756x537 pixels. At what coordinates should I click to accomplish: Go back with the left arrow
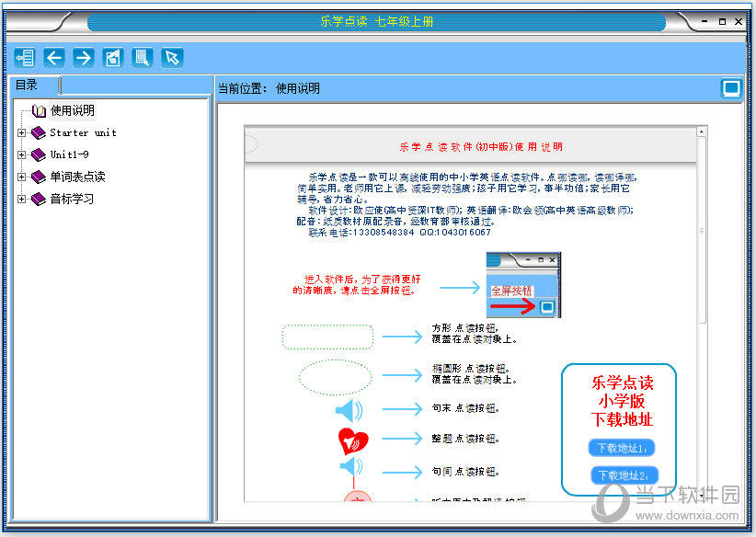(54, 58)
